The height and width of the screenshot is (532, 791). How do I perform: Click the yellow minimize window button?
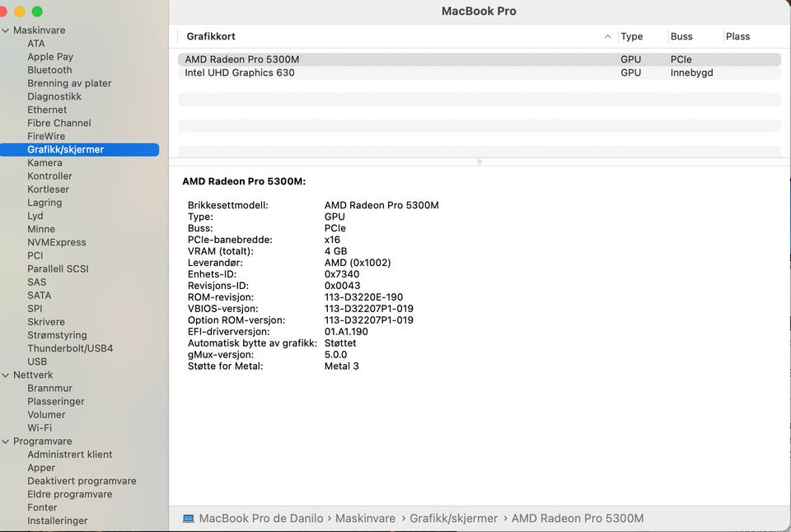tap(20, 11)
